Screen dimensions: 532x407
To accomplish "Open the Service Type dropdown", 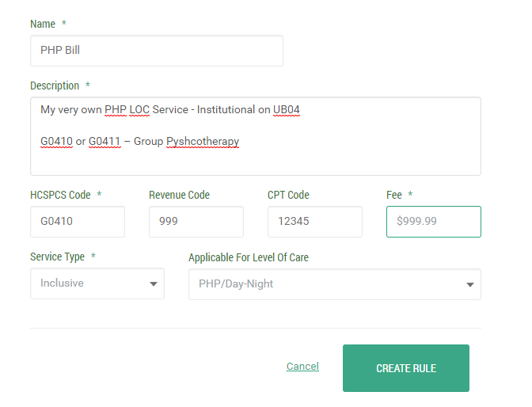I will point(97,283).
